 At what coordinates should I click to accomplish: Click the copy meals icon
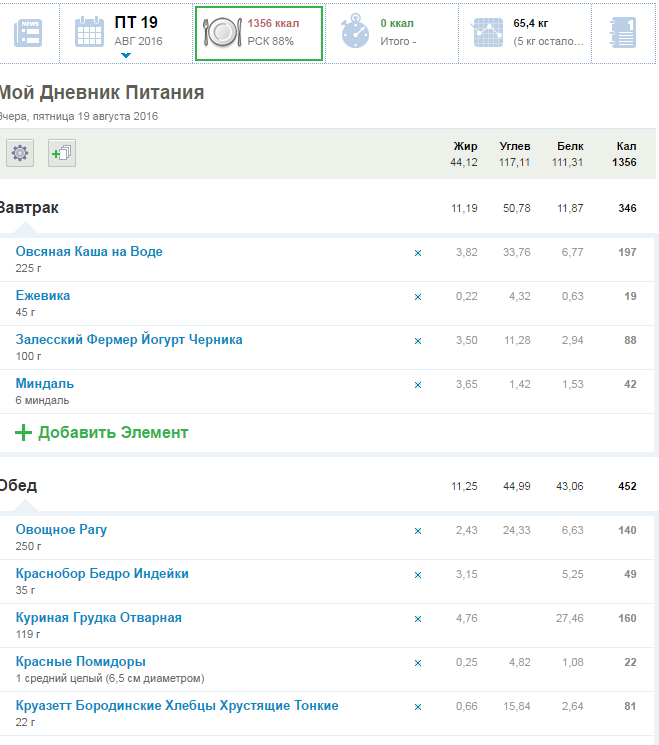point(61,153)
